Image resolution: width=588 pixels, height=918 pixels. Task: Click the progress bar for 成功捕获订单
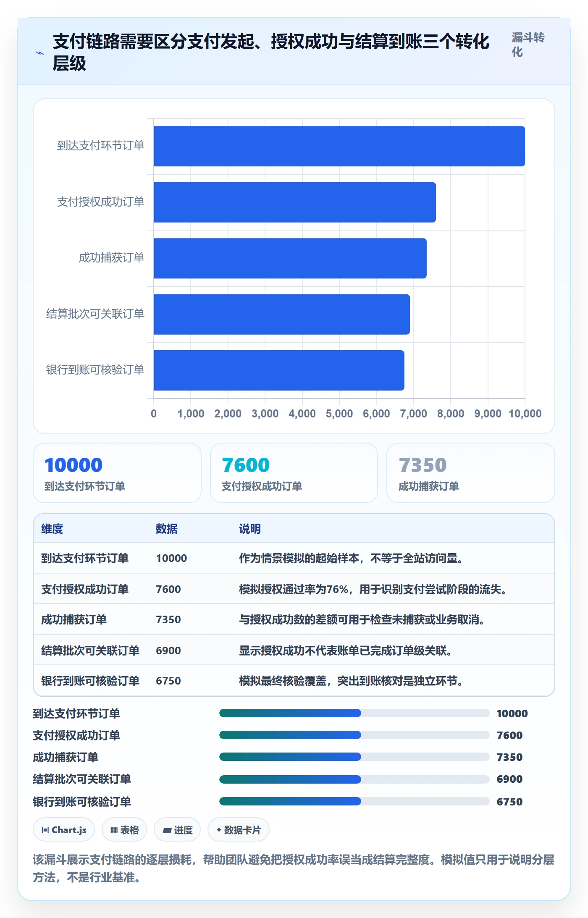[x=354, y=757]
